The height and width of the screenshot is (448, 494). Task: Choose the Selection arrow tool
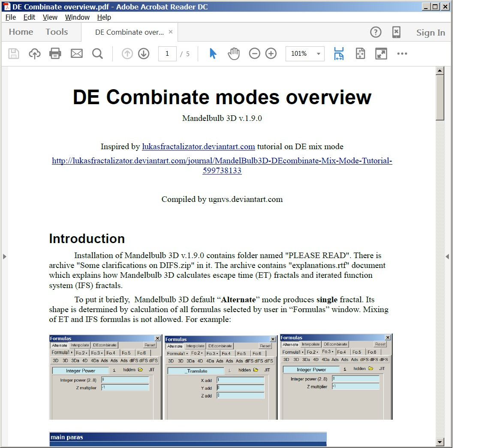click(x=213, y=54)
